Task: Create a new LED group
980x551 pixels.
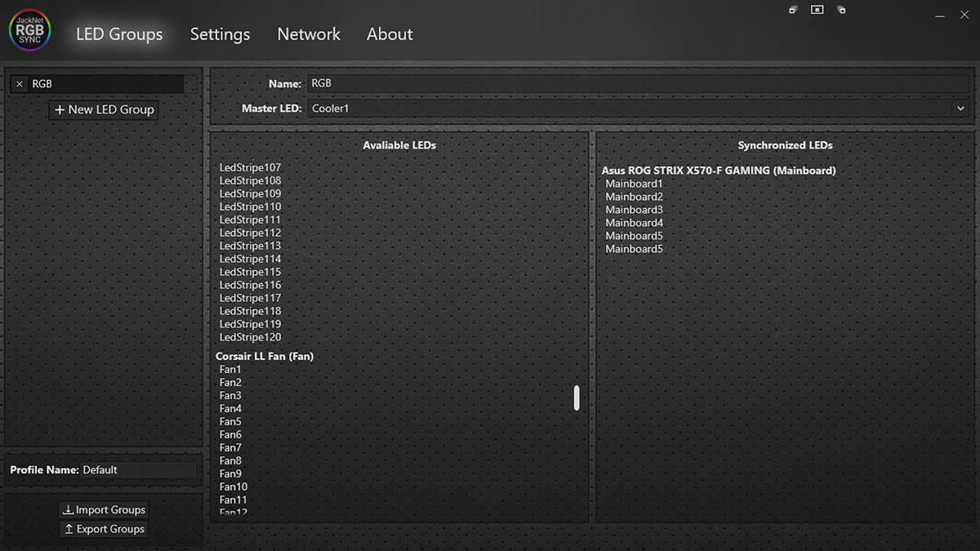Action: tap(103, 109)
